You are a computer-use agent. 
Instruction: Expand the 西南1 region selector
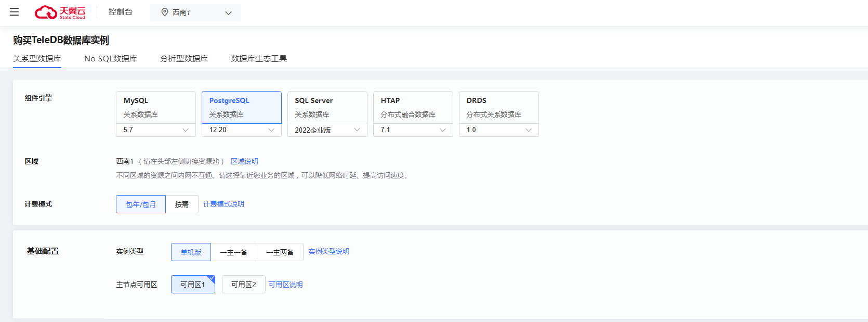195,12
